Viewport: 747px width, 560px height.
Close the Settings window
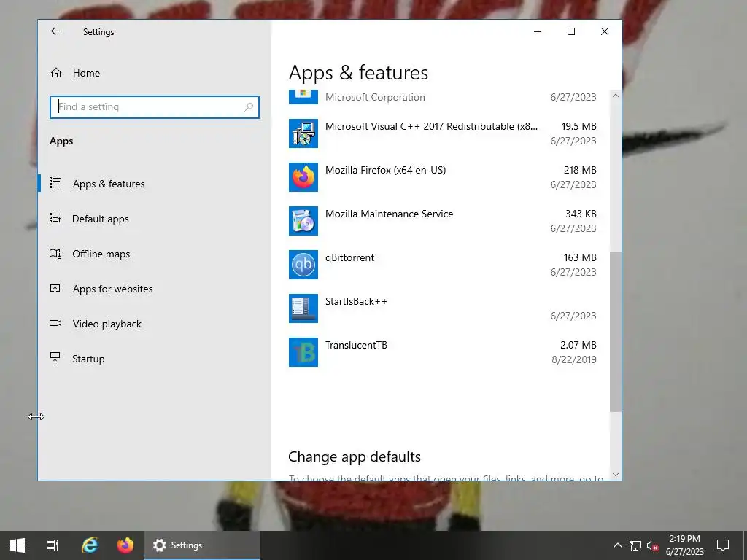pyautogui.click(x=605, y=31)
